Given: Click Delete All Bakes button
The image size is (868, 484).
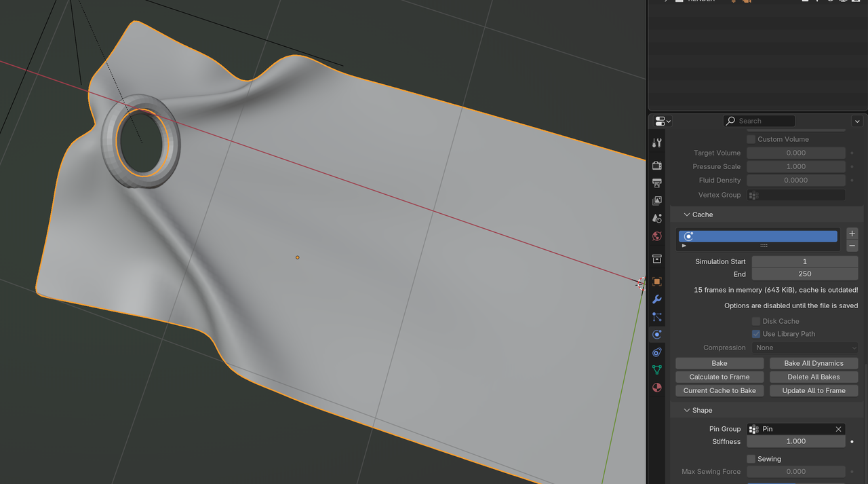Looking at the screenshot, I should click(813, 377).
